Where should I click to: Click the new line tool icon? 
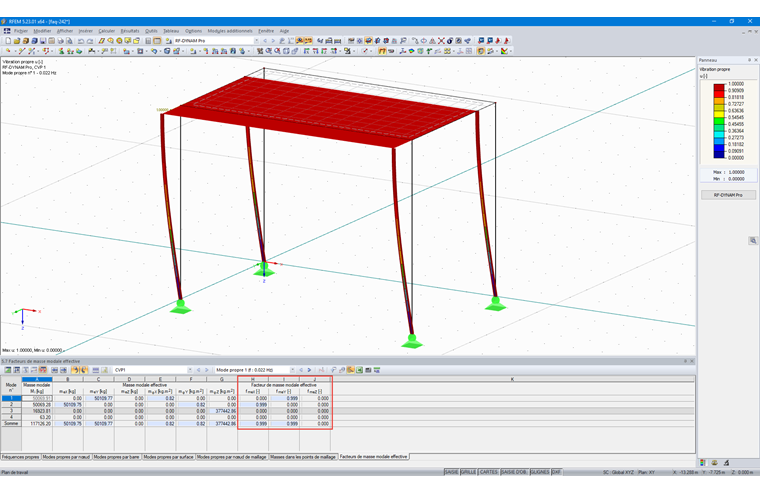tap(22, 50)
